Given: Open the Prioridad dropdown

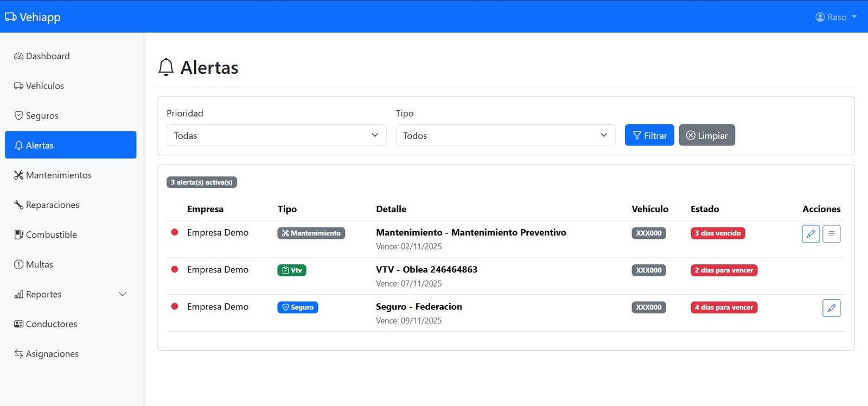Looking at the screenshot, I should pyautogui.click(x=276, y=135).
